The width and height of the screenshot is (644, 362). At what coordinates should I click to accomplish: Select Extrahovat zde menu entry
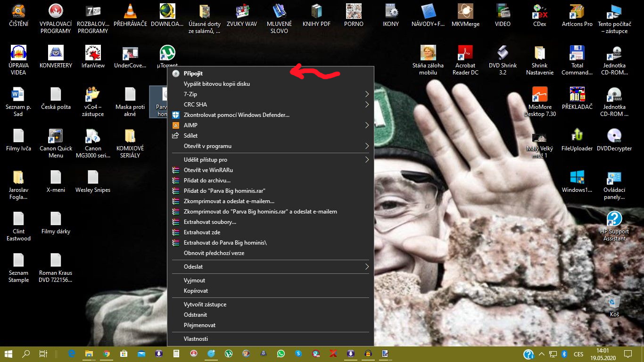pos(271,232)
